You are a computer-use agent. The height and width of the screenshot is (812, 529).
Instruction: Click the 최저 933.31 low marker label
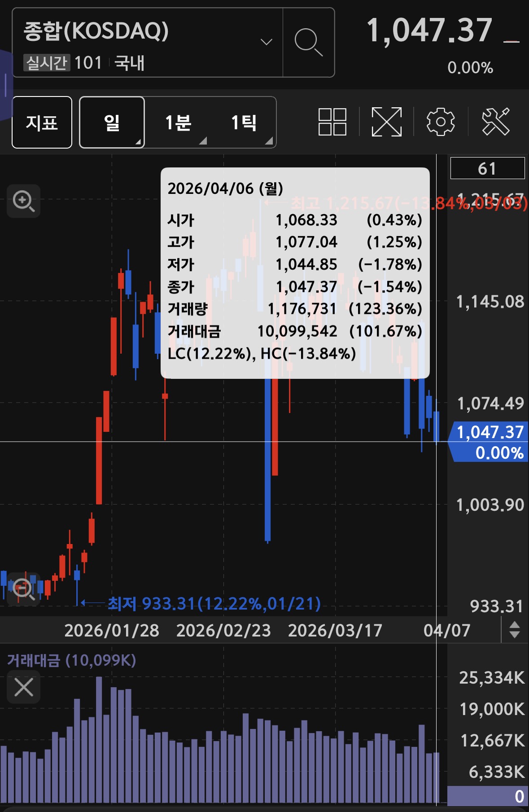[x=214, y=604]
